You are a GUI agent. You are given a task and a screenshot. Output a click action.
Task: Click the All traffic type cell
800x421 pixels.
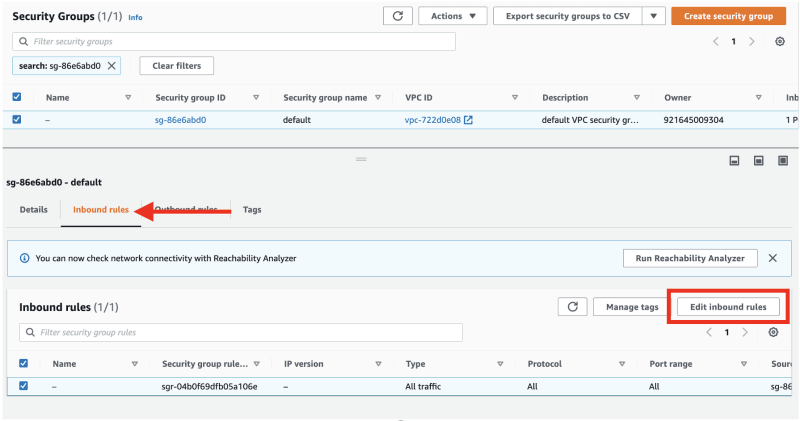tap(423, 386)
